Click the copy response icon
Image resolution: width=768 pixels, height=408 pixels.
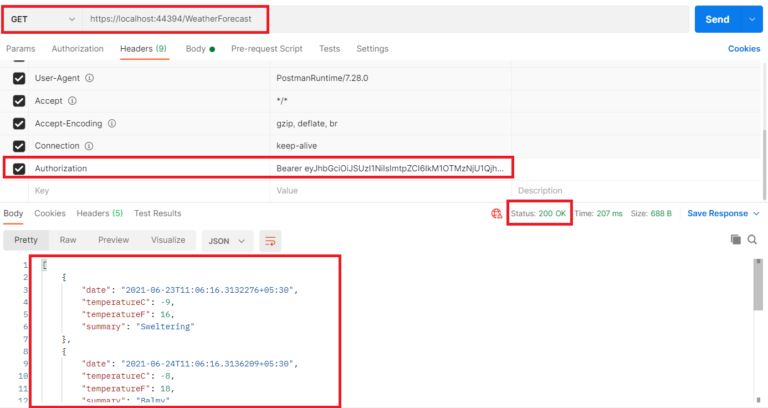[x=736, y=240]
